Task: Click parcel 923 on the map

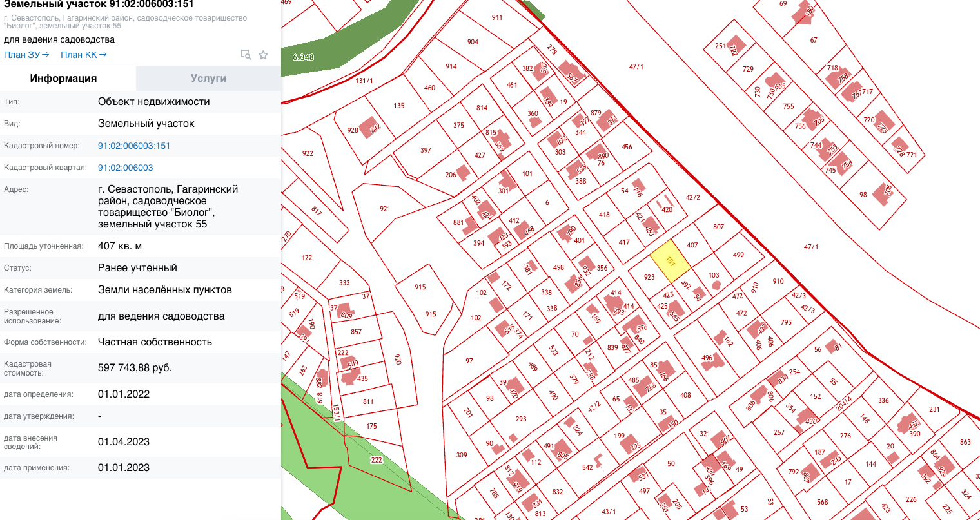Action: (649, 277)
